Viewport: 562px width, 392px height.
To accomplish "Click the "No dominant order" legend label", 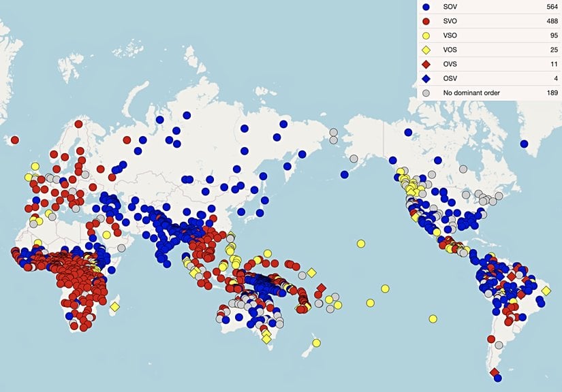I will (x=471, y=92).
